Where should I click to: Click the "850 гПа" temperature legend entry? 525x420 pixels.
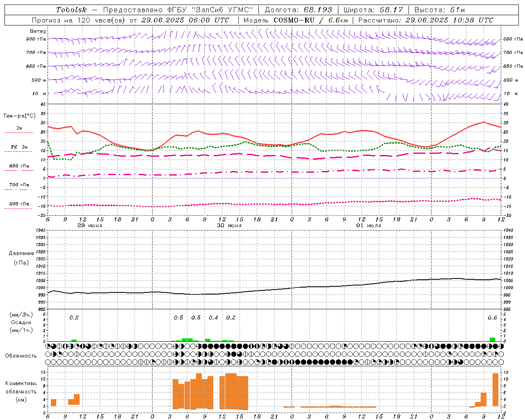click(x=19, y=166)
